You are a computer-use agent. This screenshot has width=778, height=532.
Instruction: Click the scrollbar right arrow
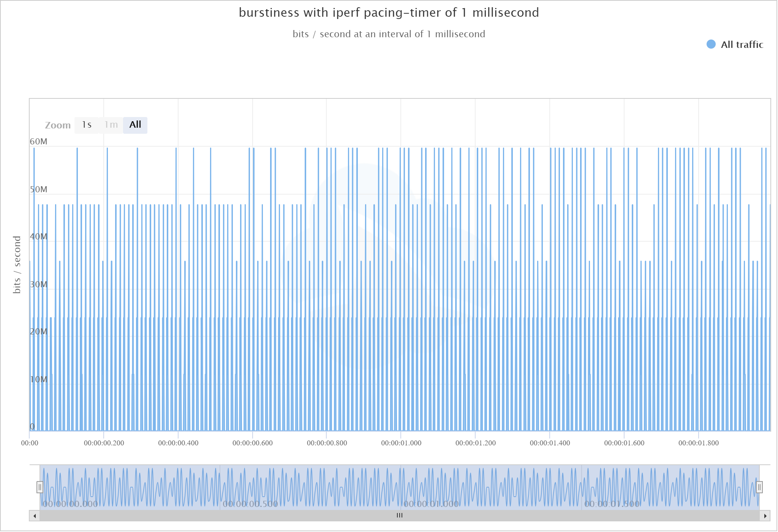pos(765,516)
